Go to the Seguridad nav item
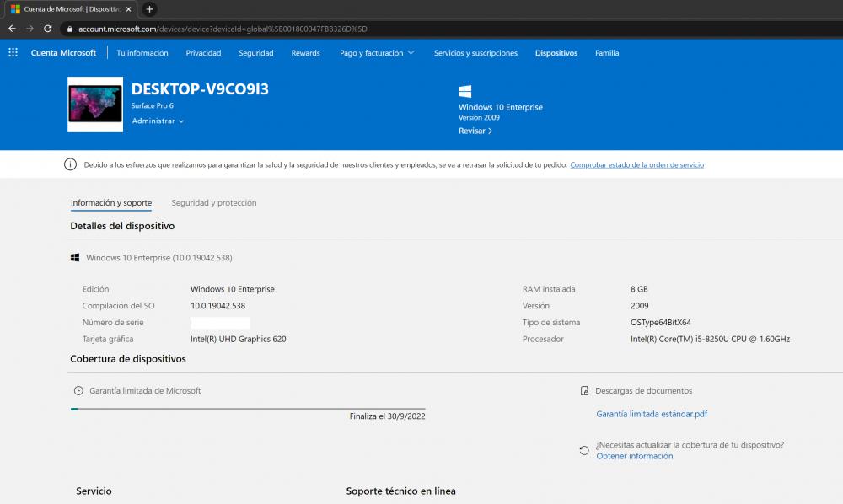The height and width of the screenshot is (504, 843). (256, 52)
